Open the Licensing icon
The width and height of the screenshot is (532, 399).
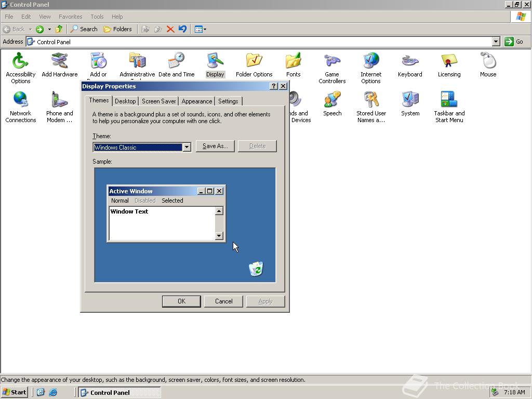pyautogui.click(x=449, y=64)
